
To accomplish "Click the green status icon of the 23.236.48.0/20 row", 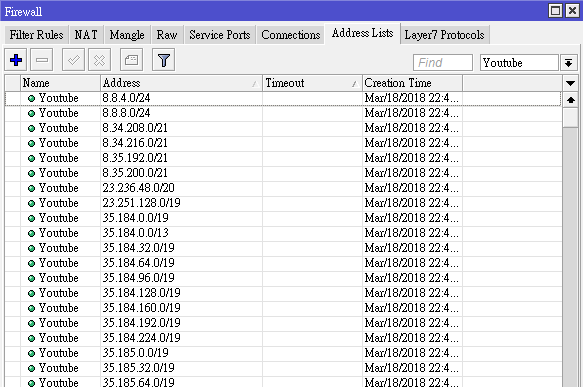I will click(32, 188).
